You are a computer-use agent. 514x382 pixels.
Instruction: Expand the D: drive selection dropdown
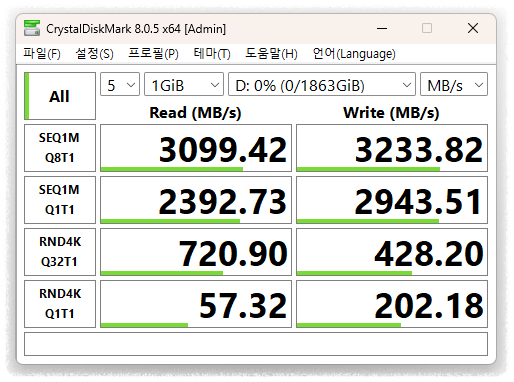[322, 84]
